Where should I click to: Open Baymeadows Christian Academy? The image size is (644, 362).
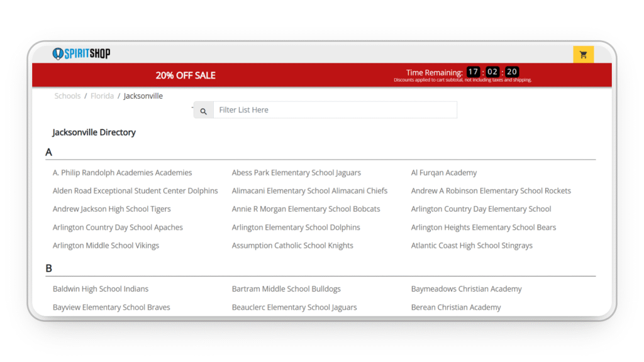click(466, 289)
